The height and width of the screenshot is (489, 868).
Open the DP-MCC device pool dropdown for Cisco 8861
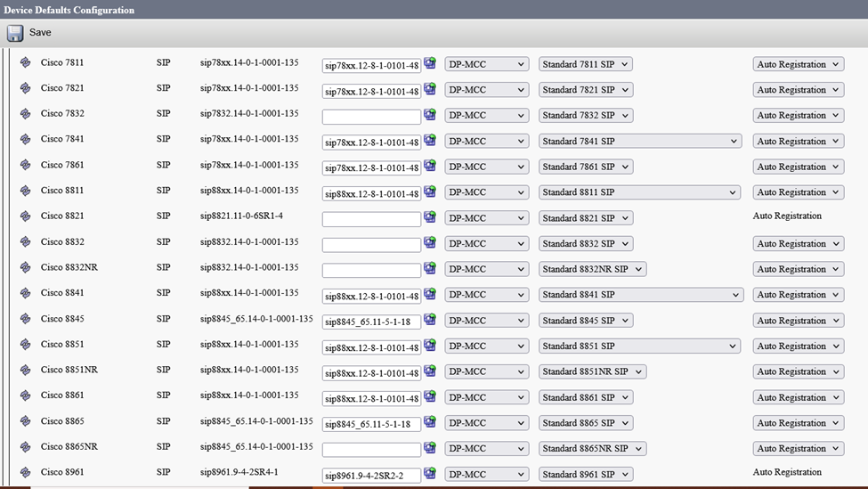486,397
